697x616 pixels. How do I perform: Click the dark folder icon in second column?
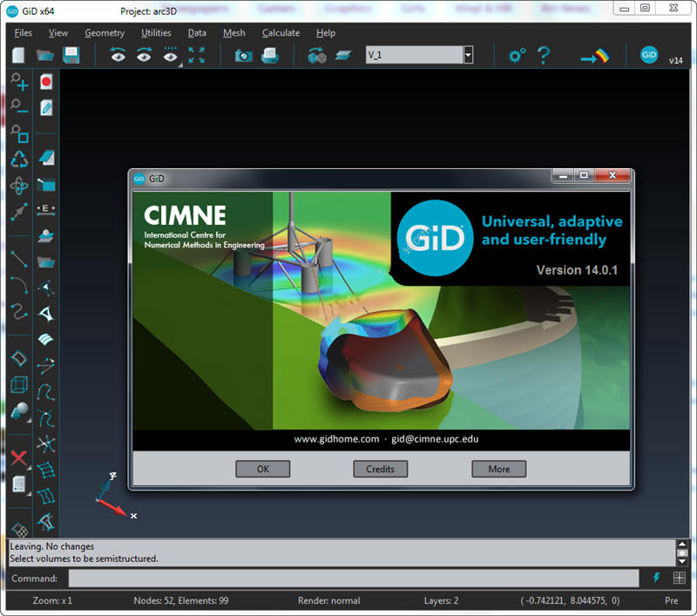point(46,262)
